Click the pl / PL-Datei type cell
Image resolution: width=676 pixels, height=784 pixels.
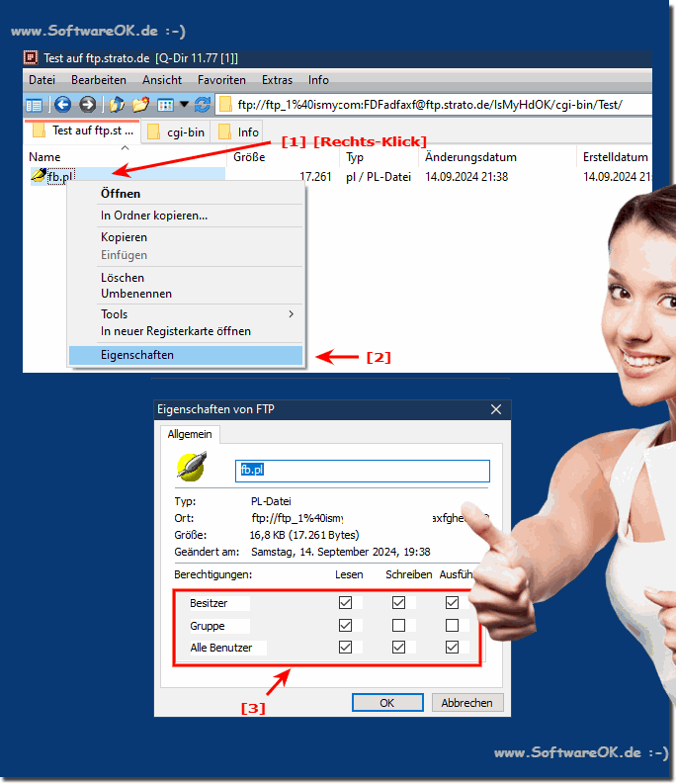click(379, 177)
